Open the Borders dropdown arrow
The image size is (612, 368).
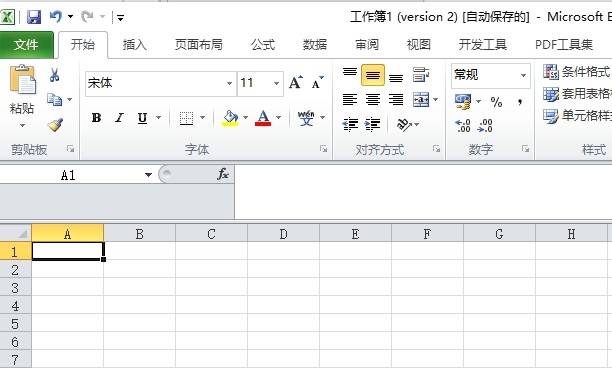pos(202,117)
